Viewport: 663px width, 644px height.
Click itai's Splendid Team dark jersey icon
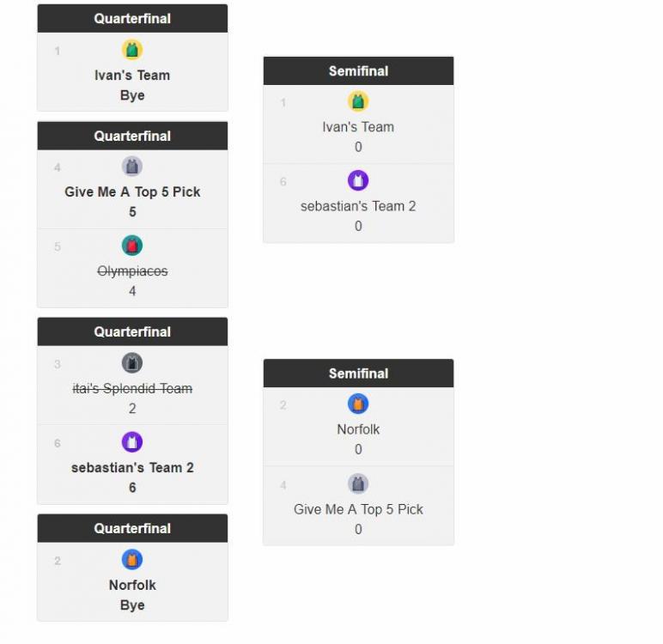132,362
